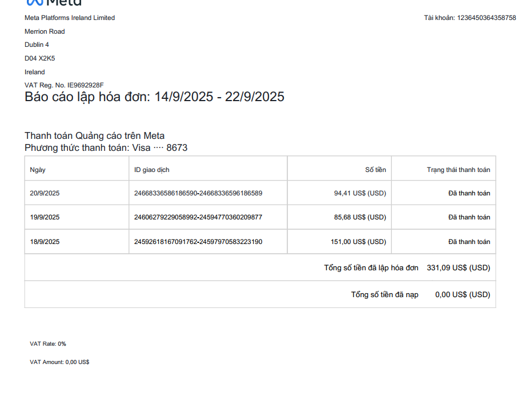The image size is (529, 420).
Task: Click the Meta logo at top
Action: [x=54, y=3]
